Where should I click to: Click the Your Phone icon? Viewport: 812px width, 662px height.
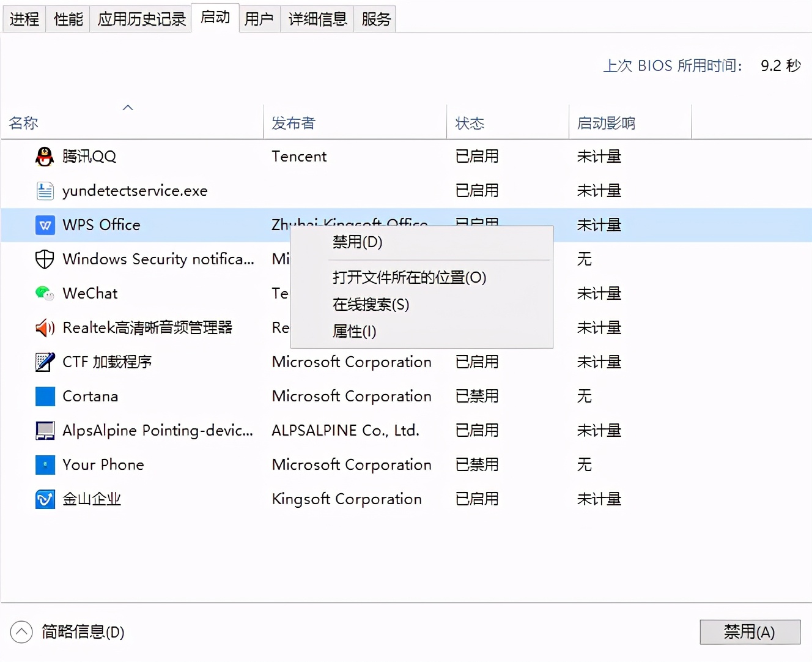[45, 465]
